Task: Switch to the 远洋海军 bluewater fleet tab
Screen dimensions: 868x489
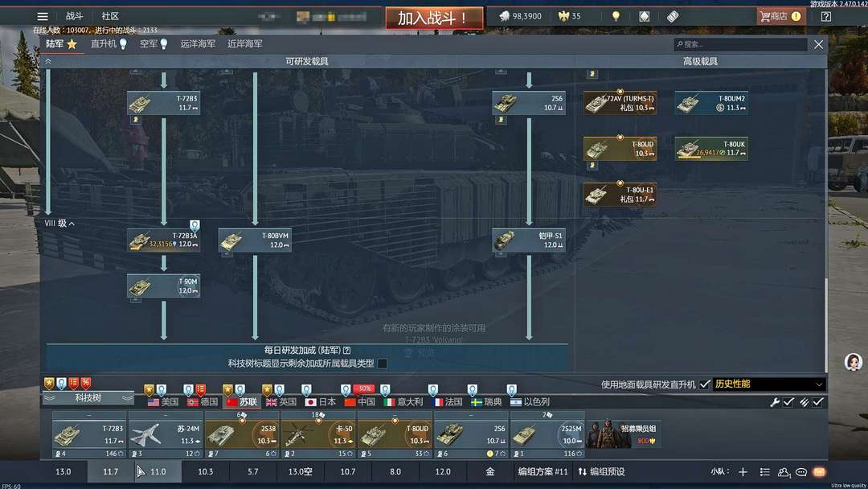Action: point(198,43)
